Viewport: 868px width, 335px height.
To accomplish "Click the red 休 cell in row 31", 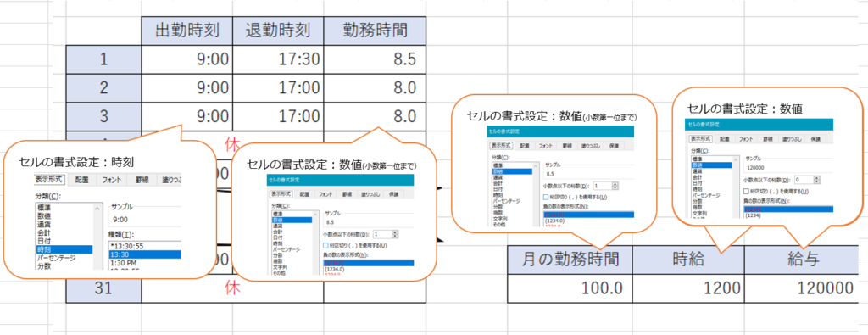I will coord(232,288).
